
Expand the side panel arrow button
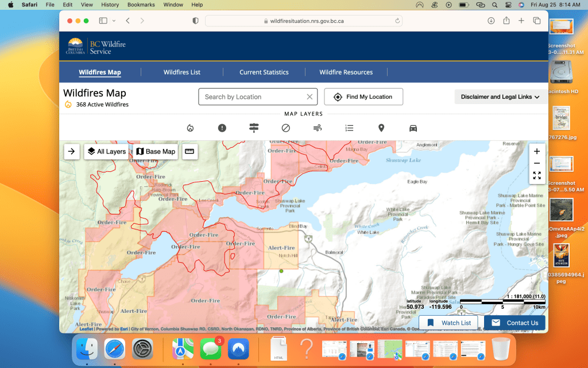tap(71, 151)
